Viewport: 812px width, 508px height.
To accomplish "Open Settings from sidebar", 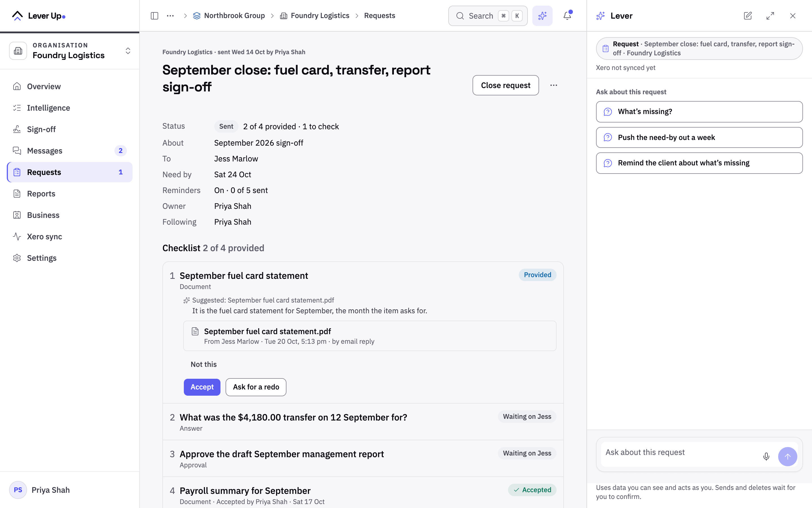I will click(70, 258).
